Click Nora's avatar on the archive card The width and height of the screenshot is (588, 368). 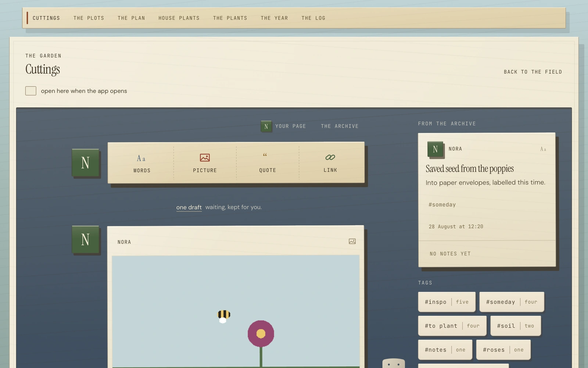tap(435, 149)
